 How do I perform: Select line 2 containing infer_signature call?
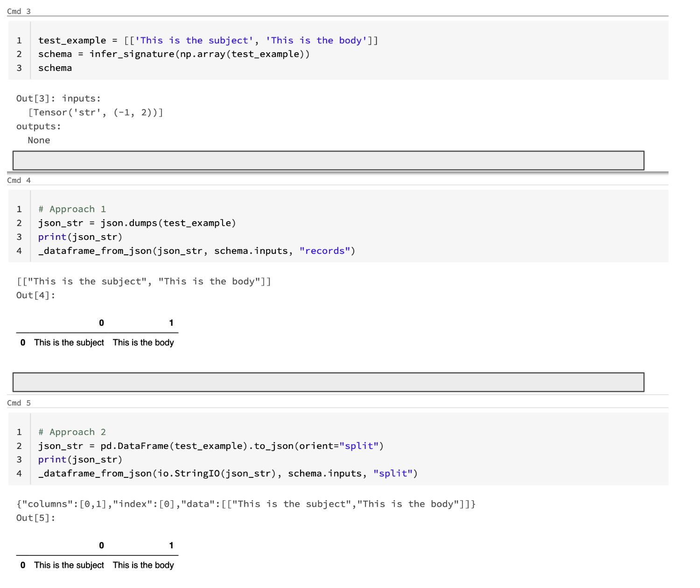point(174,54)
